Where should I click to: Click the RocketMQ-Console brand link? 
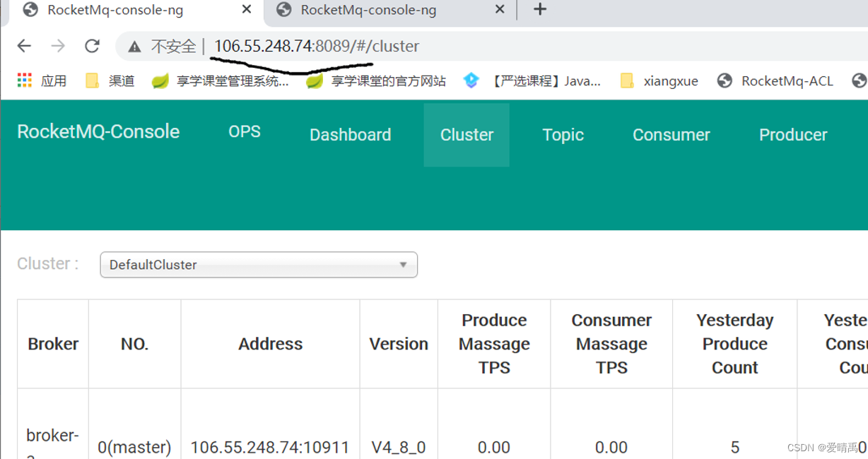click(98, 131)
